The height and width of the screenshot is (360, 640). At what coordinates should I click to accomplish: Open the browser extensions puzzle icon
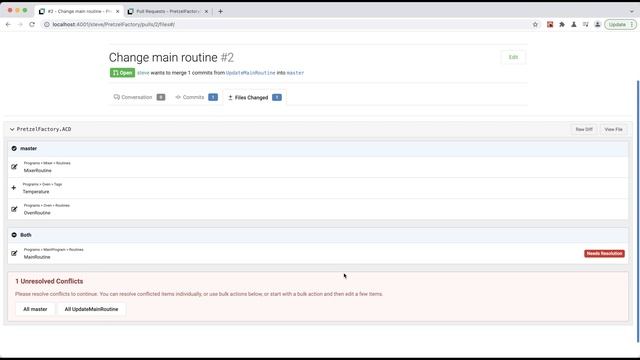coord(562,24)
